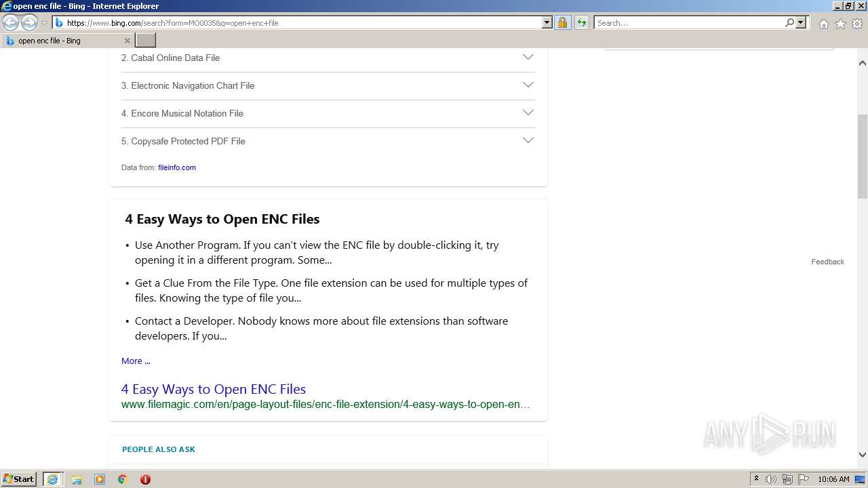
Task: Open the search provider dropdown arrow
Action: coord(801,23)
